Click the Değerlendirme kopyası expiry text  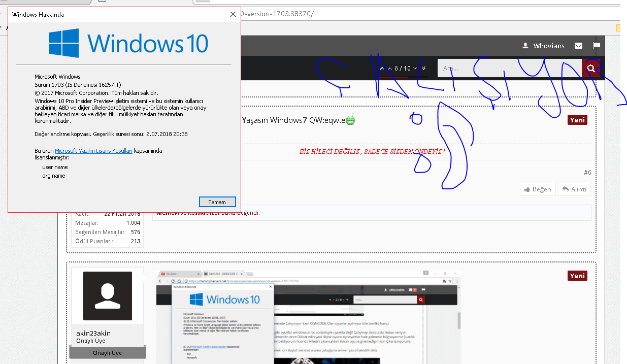[111, 134]
